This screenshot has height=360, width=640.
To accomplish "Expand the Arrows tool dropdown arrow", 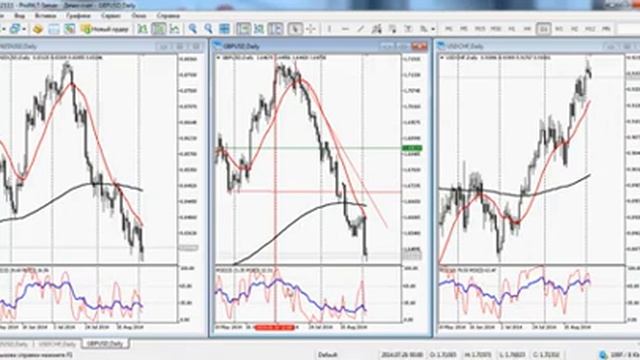I will 433,29.
